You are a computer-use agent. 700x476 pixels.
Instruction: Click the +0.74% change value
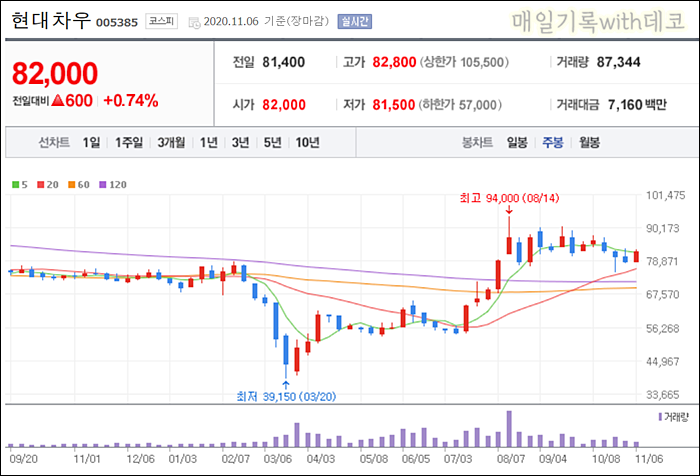131,101
